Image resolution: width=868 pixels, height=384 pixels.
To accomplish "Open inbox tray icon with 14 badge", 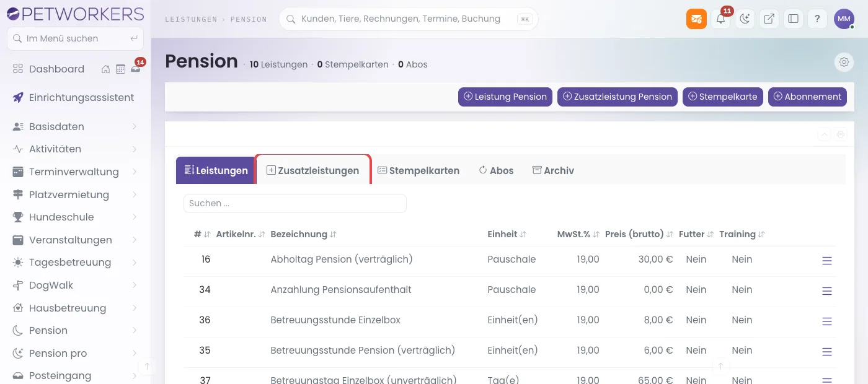I will click(x=135, y=69).
